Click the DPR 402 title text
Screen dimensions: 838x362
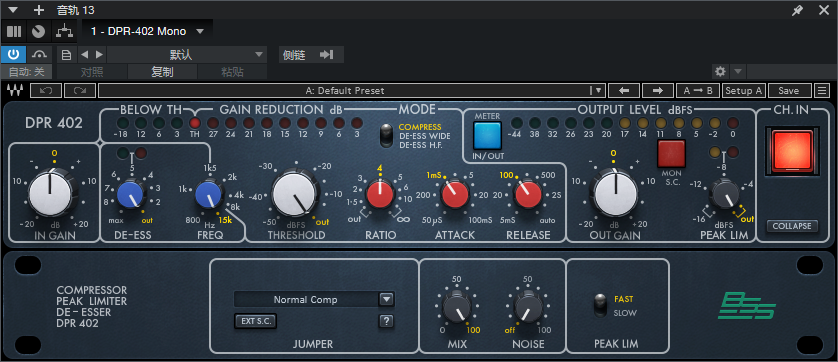point(54,123)
